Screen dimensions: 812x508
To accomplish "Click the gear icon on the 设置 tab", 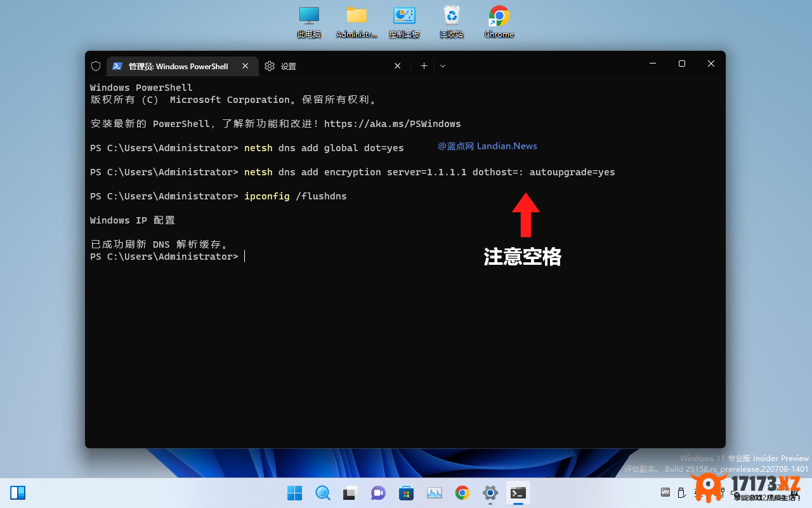I will pyautogui.click(x=270, y=66).
